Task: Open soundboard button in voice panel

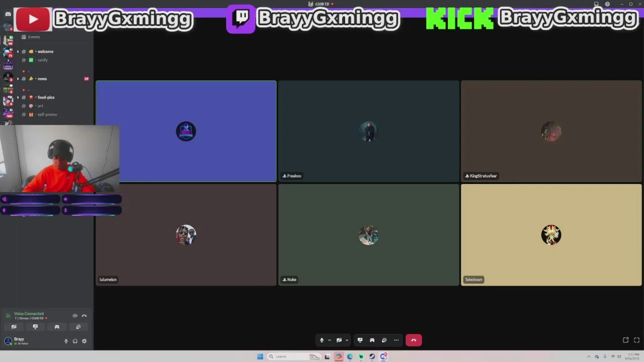Action: tap(78, 327)
